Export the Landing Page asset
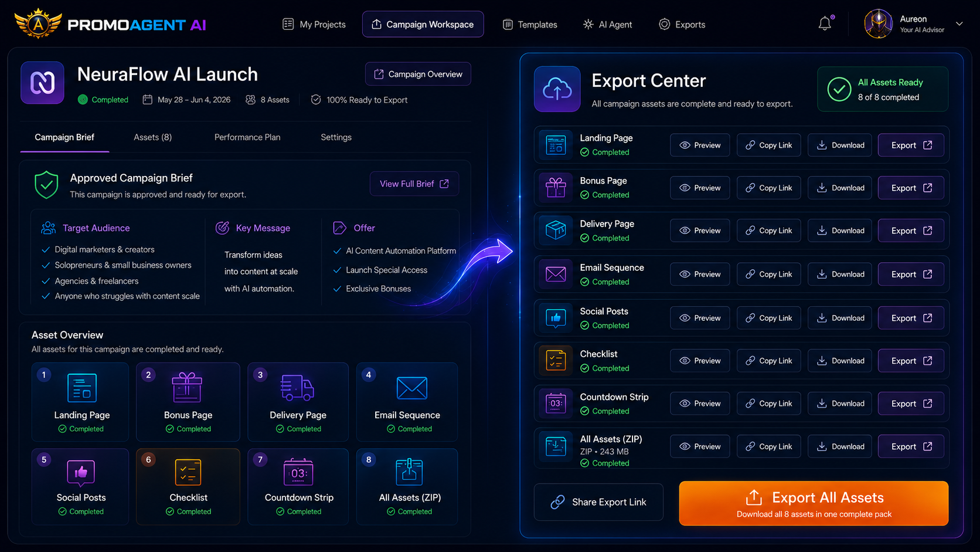Screen dimensions: 980x552 pyautogui.click(x=911, y=145)
